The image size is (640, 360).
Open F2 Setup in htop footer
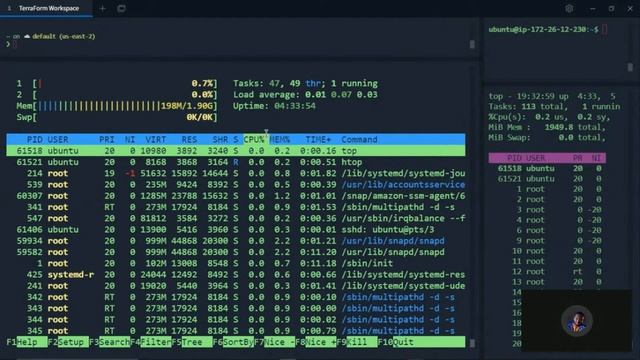[68, 342]
